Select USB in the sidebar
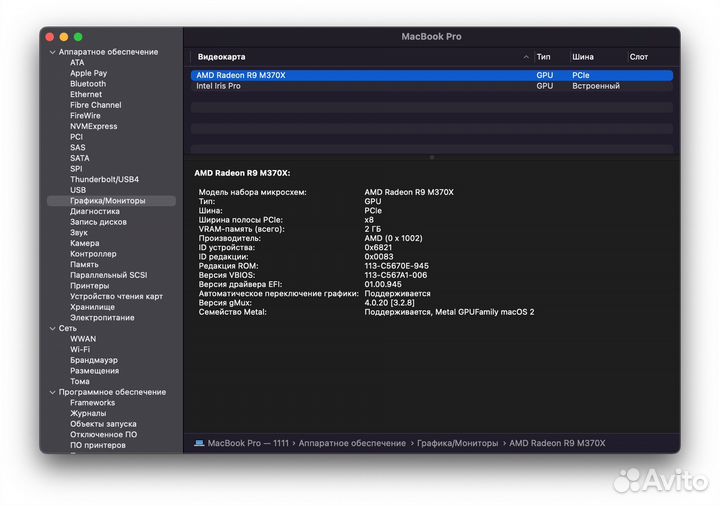Viewport: 720px width, 506px height. click(78, 190)
